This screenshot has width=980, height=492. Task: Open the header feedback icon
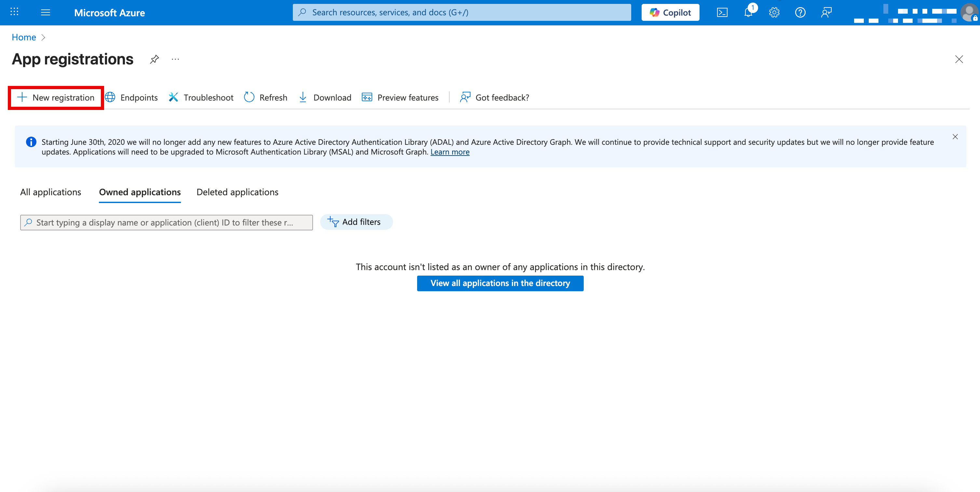click(x=826, y=12)
